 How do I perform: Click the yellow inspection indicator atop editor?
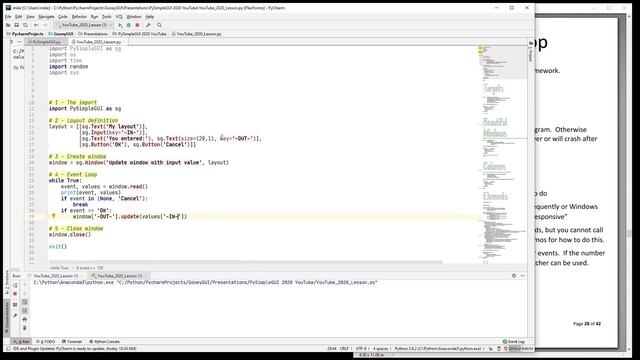pyautogui.click(x=480, y=49)
